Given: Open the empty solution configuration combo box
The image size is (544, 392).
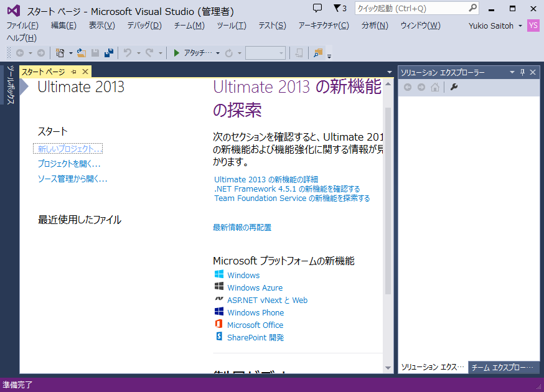Looking at the screenshot, I should [x=265, y=54].
